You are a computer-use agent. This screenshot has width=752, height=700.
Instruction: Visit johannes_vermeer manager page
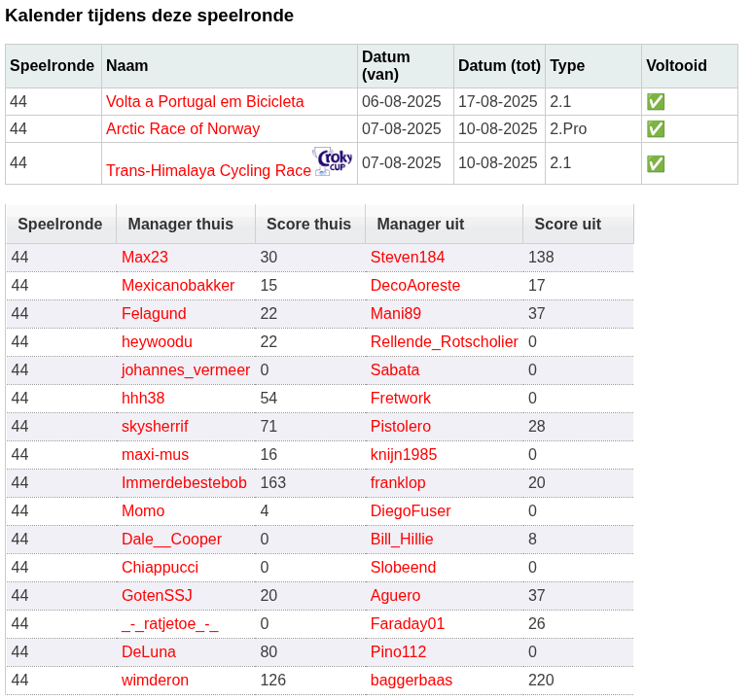(186, 370)
